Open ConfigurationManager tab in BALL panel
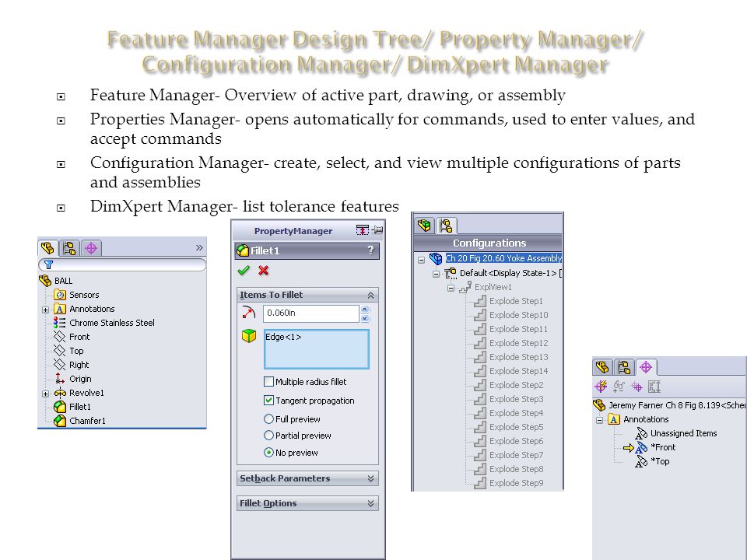Viewport: 747px width, 560px height. 69,248
